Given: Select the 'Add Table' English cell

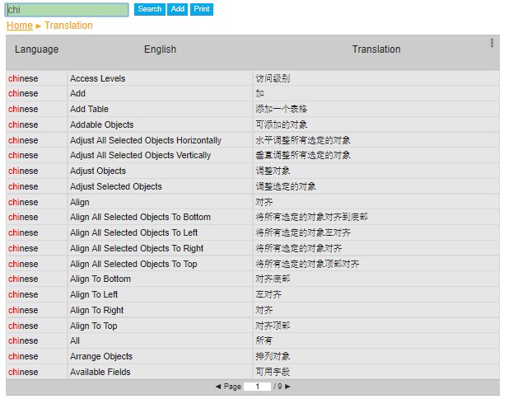Looking at the screenshot, I should pos(89,110).
